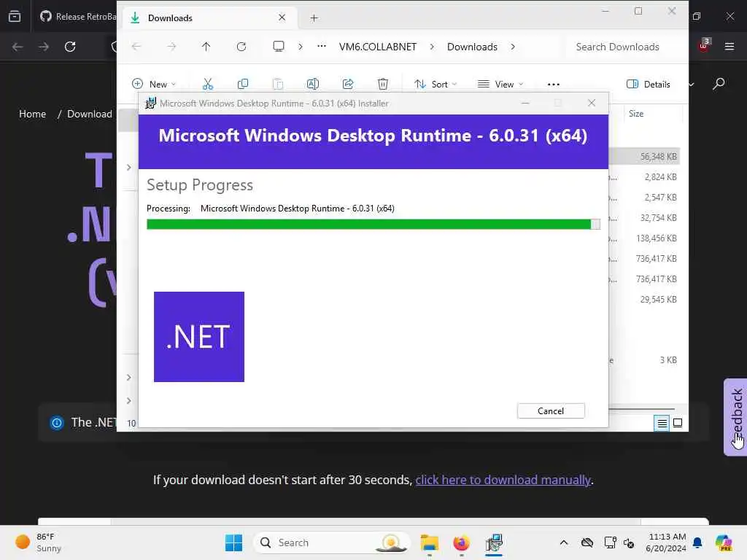Click the Rename icon in Explorer toolbar
The image size is (747, 560).
tap(312, 85)
